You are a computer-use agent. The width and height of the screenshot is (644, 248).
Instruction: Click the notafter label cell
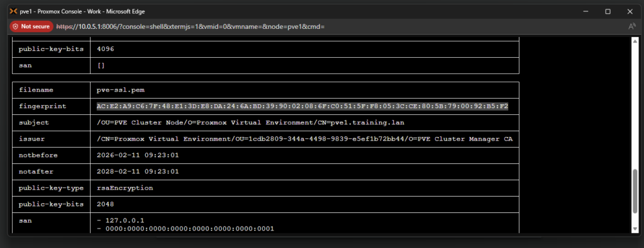click(x=52, y=172)
